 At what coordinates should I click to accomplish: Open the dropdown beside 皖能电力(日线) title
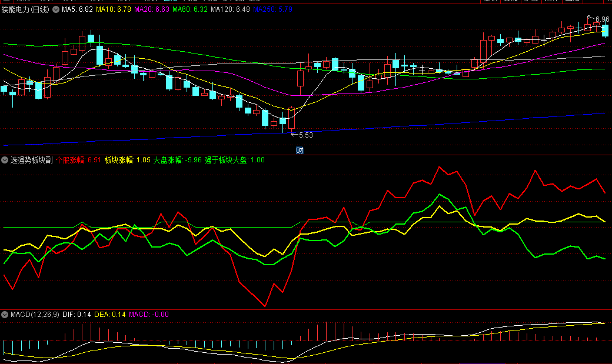56,9
